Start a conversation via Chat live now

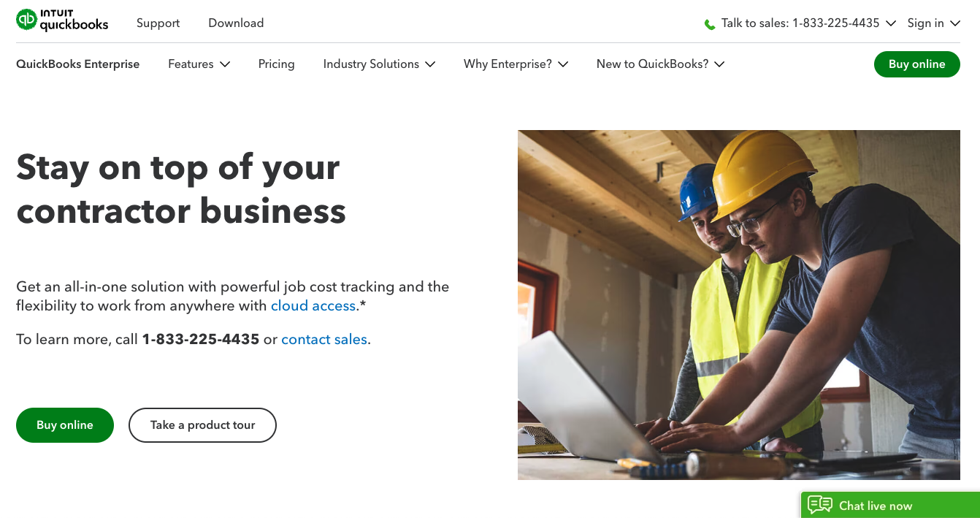[876, 505]
